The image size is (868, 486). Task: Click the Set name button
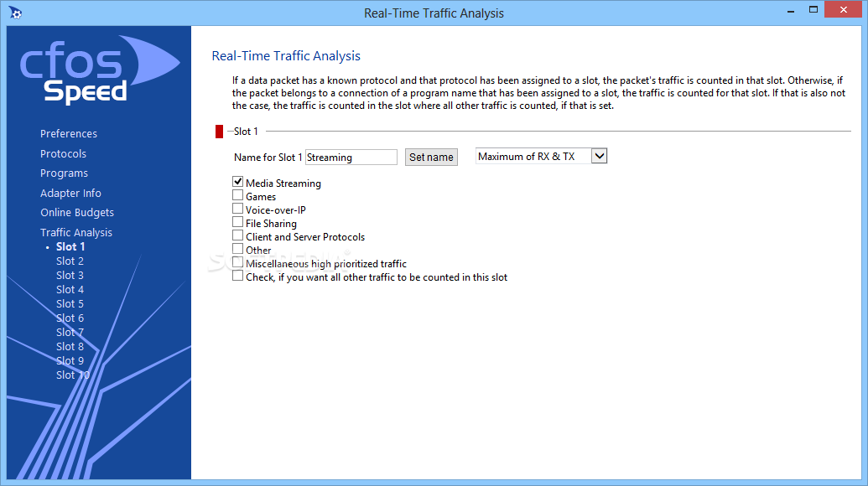[x=431, y=157]
